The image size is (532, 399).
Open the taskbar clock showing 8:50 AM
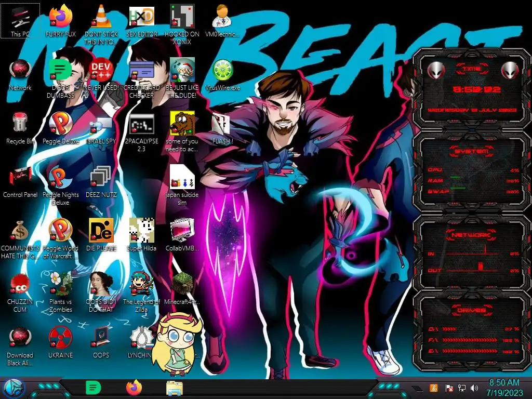coord(504,388)
